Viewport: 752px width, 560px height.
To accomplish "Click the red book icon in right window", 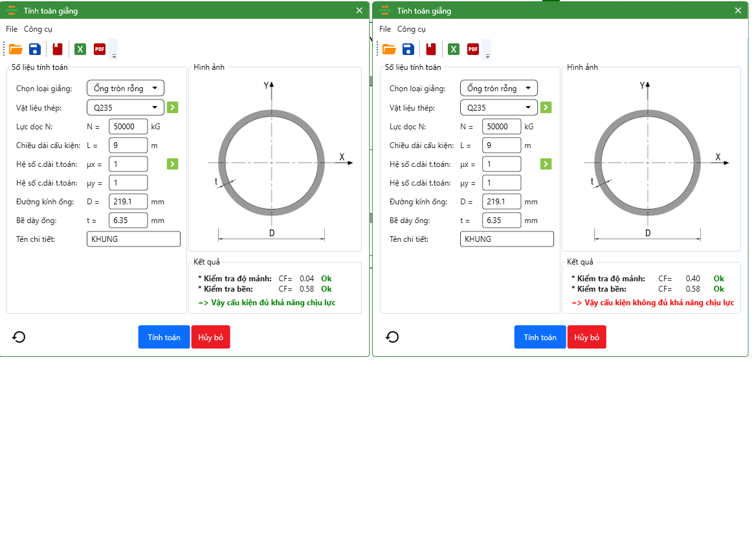I will tap(431, 49).
